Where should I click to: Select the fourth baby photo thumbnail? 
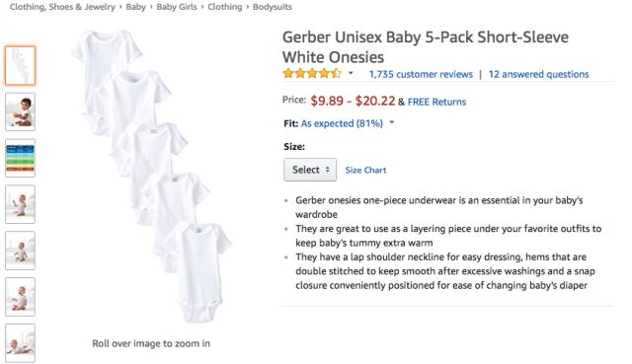(20, 204)
